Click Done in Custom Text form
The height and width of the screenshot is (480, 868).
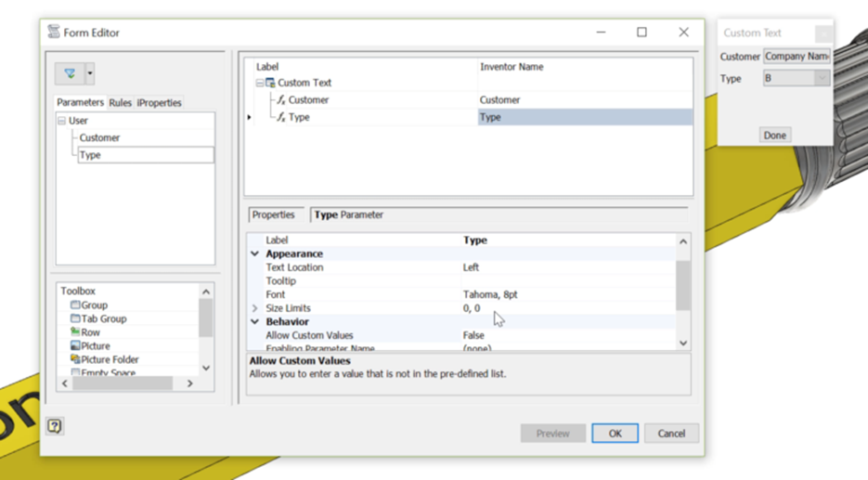click(774, 135)
